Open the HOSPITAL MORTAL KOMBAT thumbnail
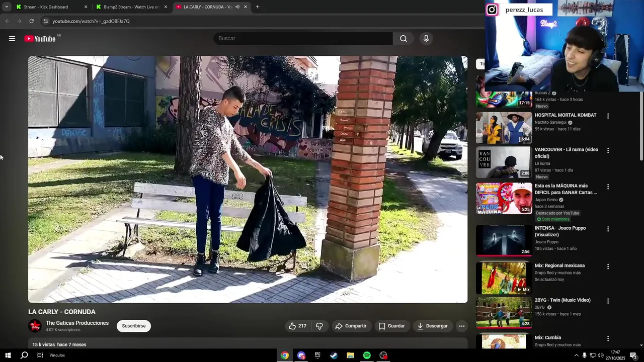This screenshot has width=644, height=362. [x=504, y=128]
